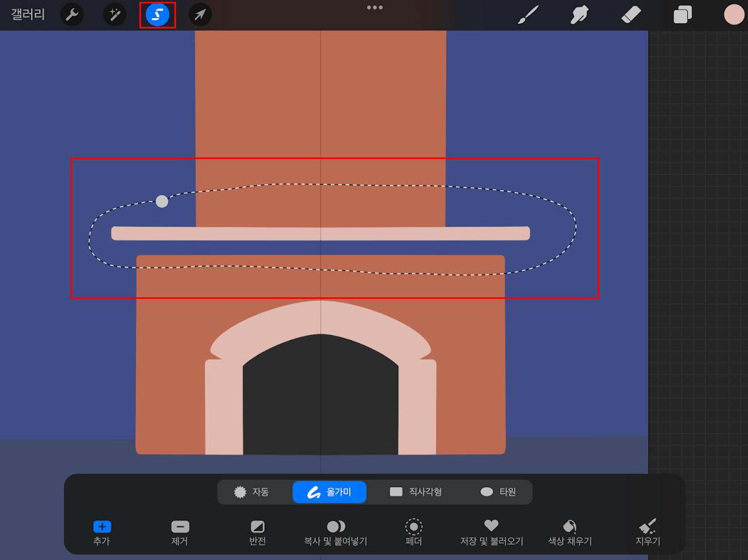748x560 pixels.
Task: Return to 갤러리 gallery
Action: click(x=28, y=15)
